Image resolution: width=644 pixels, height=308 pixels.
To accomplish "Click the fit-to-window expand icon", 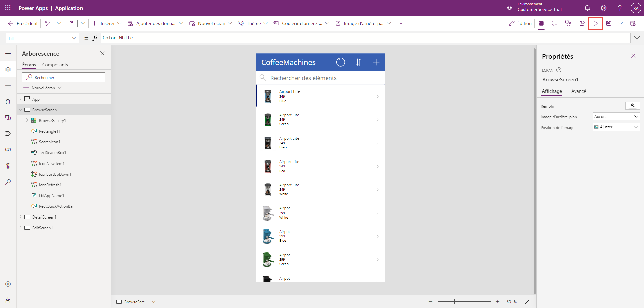I will pos(527,302).
